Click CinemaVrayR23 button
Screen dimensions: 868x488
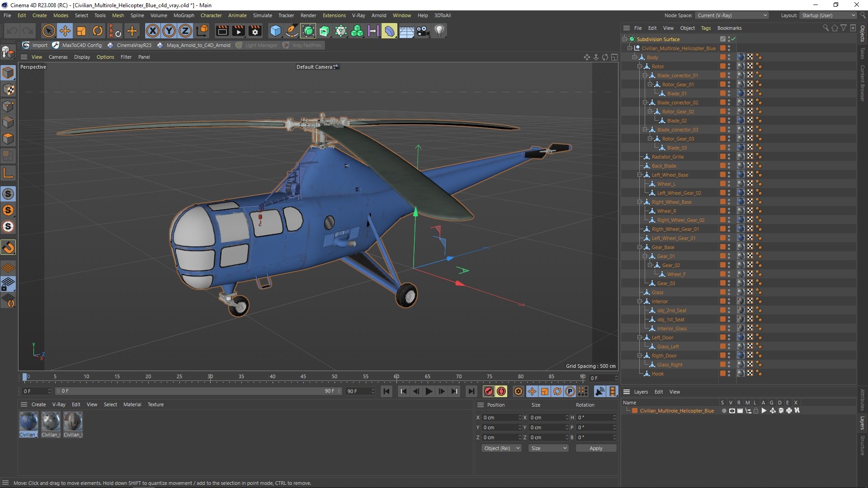[x=129, y=45]
